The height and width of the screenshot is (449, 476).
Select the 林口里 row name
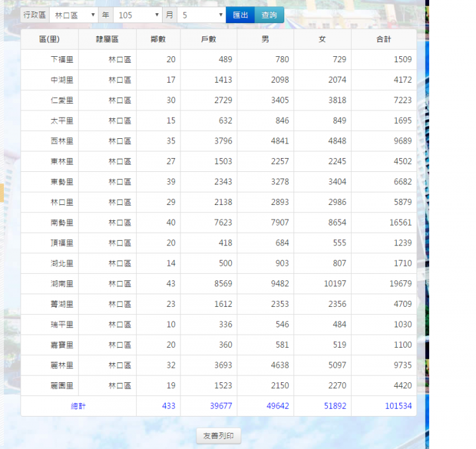click(62, 202)
